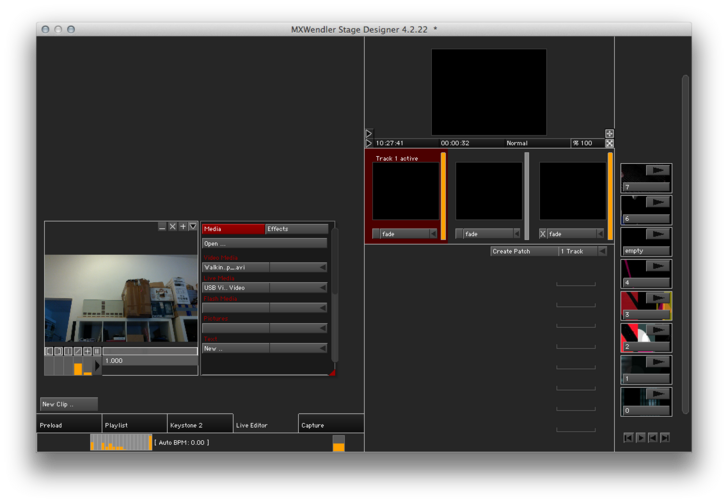Open the clip widget's down-triangle menu
The image size is (728, 503).
(x=193, y=227)
